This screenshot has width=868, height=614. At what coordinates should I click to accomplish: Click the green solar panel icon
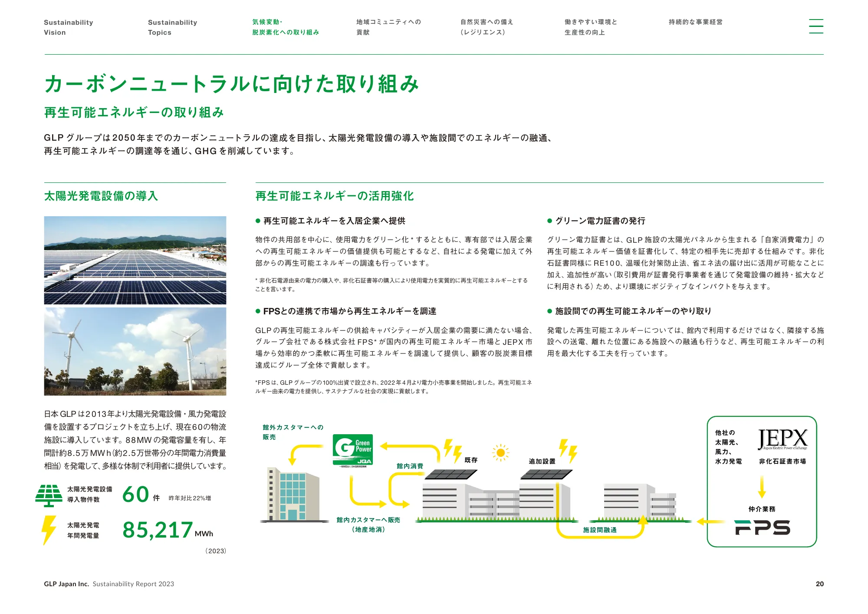click(49, 495)
